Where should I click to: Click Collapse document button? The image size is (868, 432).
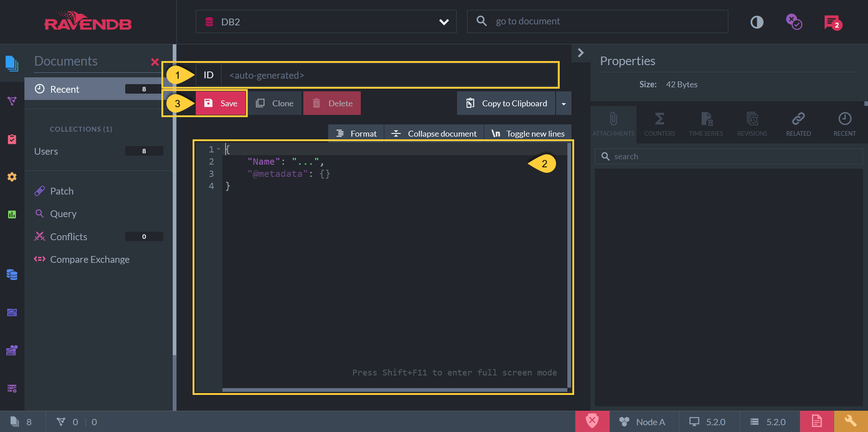[434, 133]
